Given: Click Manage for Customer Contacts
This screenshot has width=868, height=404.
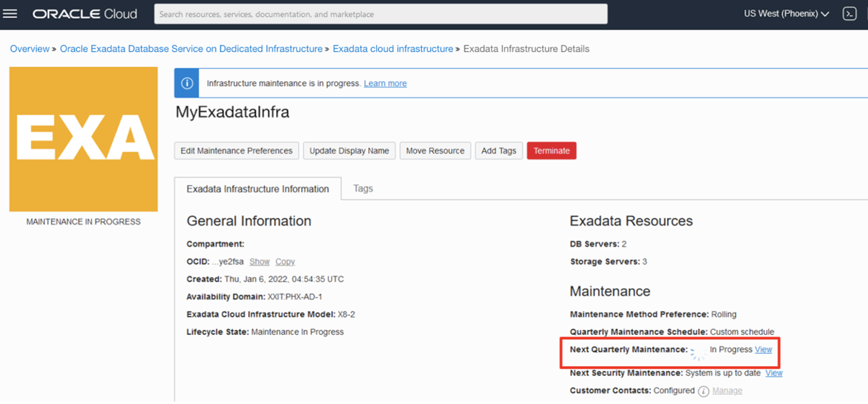Looking at the screenshot, I should coord(727,391).
